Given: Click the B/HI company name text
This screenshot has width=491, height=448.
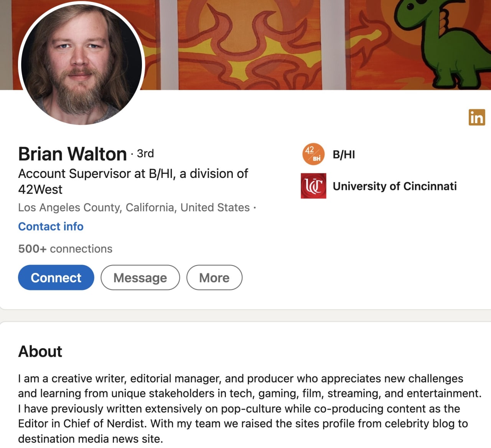Looking at the screenshot, I should pyautogui.click(x=344, y=155).
